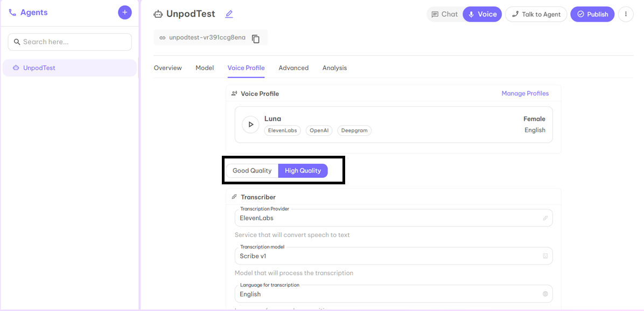Switch to the Advanced tab
644x311 pixels.
coord(293,68)
